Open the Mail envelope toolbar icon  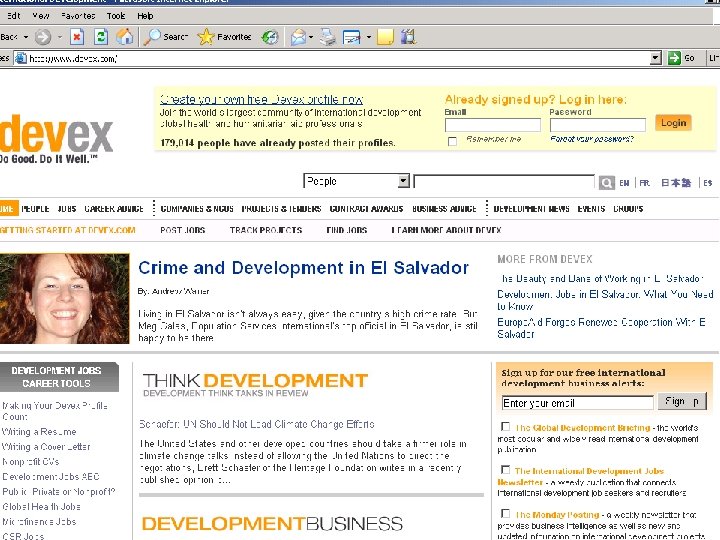tap(298, 37)
